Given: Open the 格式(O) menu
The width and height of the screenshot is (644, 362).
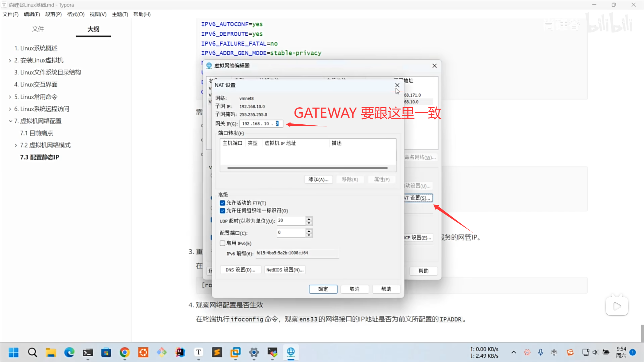Looking at the screenshot, I should 75,14.
